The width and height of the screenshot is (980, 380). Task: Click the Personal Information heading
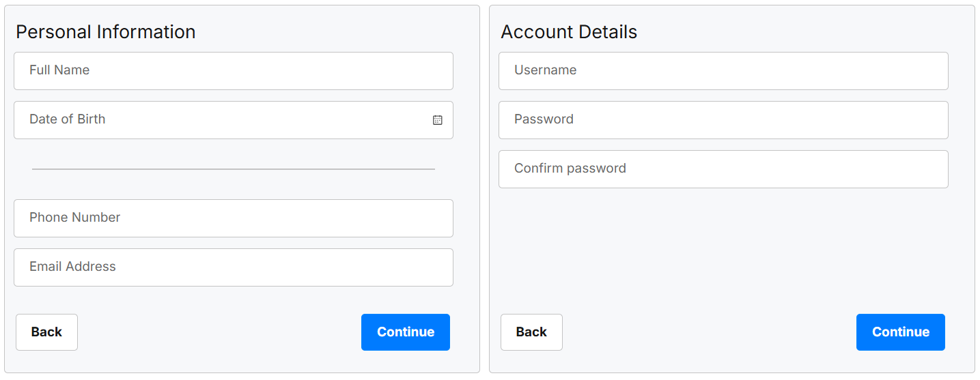(105, 32)
